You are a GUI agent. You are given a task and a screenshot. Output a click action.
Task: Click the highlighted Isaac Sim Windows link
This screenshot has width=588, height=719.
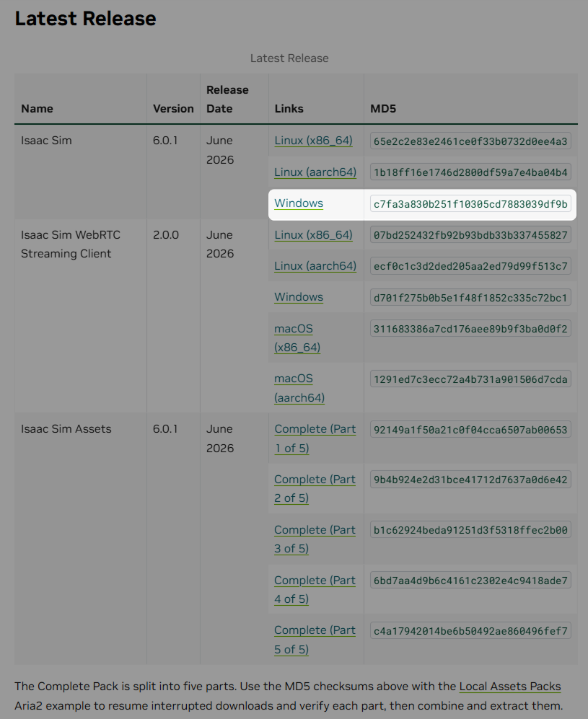coord(299,203)
